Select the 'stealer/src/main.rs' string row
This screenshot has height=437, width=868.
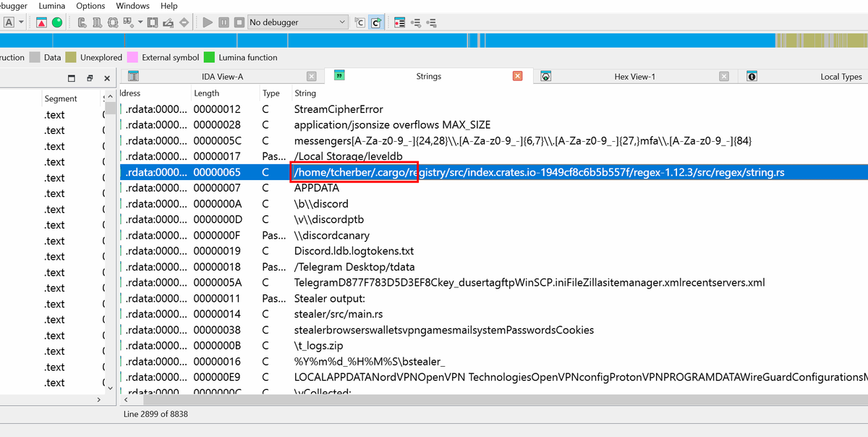[493, 314]
